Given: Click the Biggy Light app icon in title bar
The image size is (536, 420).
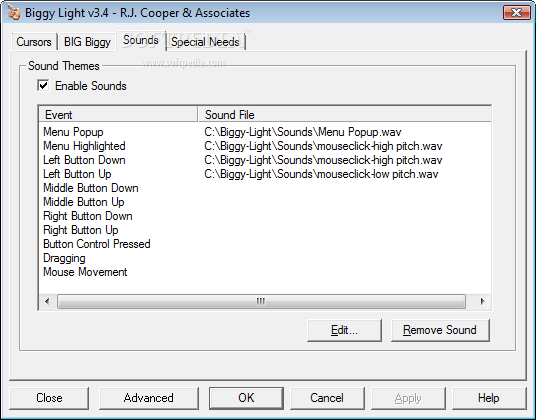Looking at the screenshot, I should [14, 13].
